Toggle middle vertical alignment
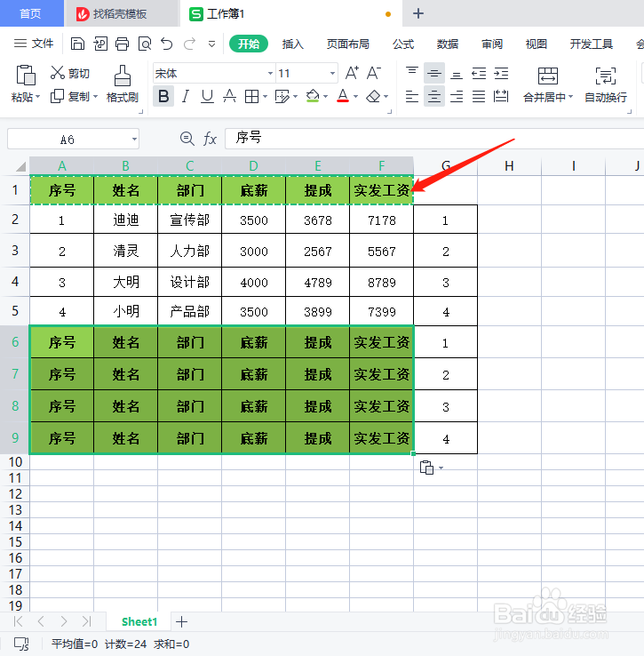The height and width of the screenshot is (656, 644). (x=434, y=74)
